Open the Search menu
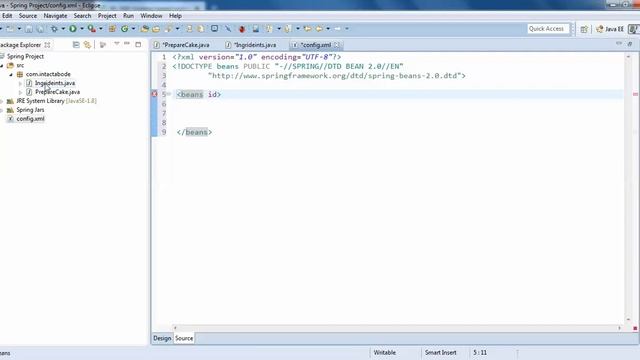Image resolution: width=640 pixels, height=360 pixels. 82,16
